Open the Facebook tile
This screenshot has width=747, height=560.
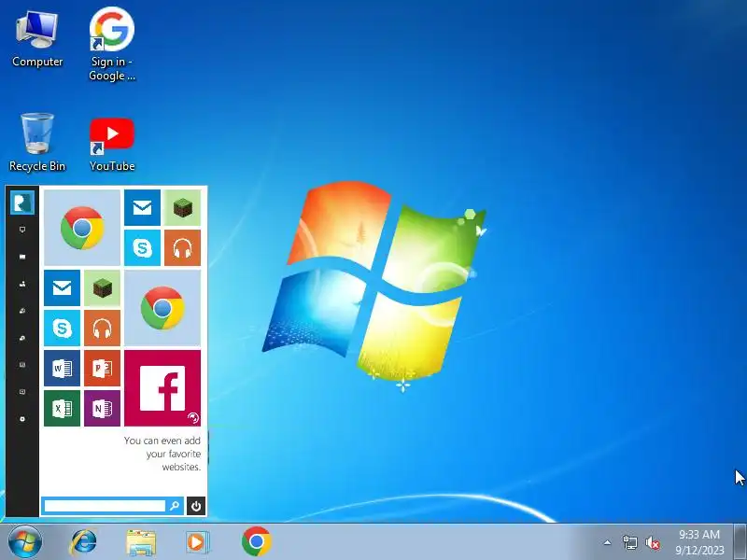point(162,388)
